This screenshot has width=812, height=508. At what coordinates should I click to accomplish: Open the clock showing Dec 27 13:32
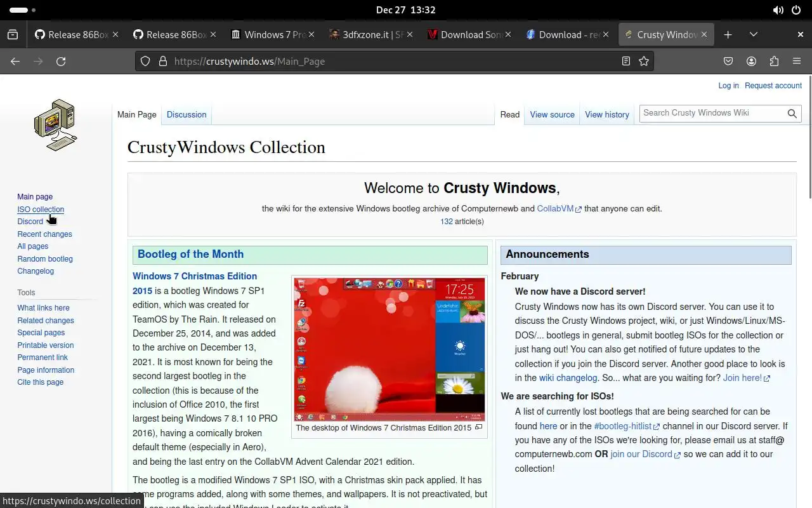[x=405, y=10]
